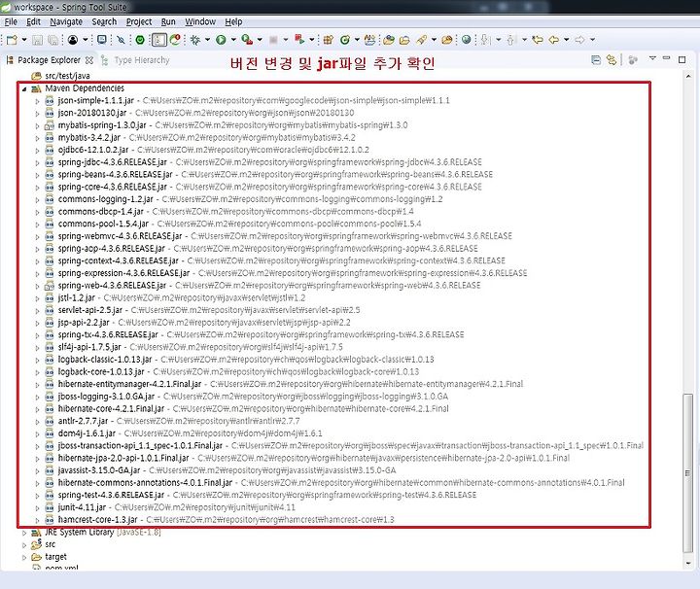Expand the json-simple-1.1.1.jar node
The image size is (700, 589).
[38, 101]
